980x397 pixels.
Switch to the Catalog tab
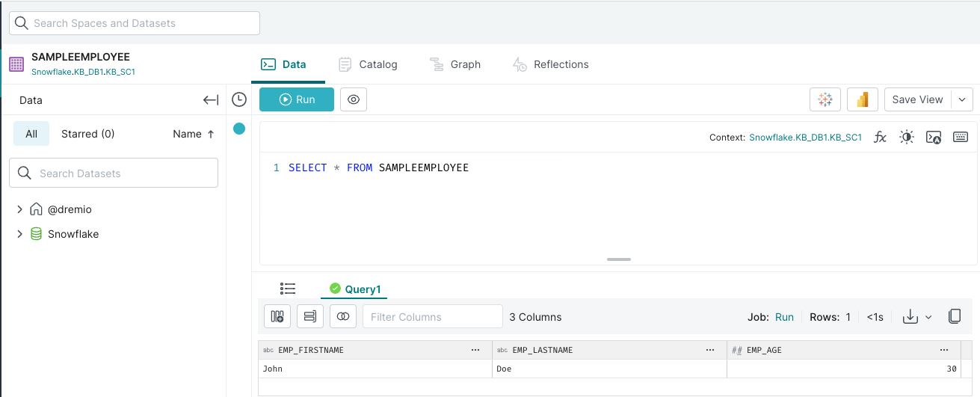(x=368, y=64)
